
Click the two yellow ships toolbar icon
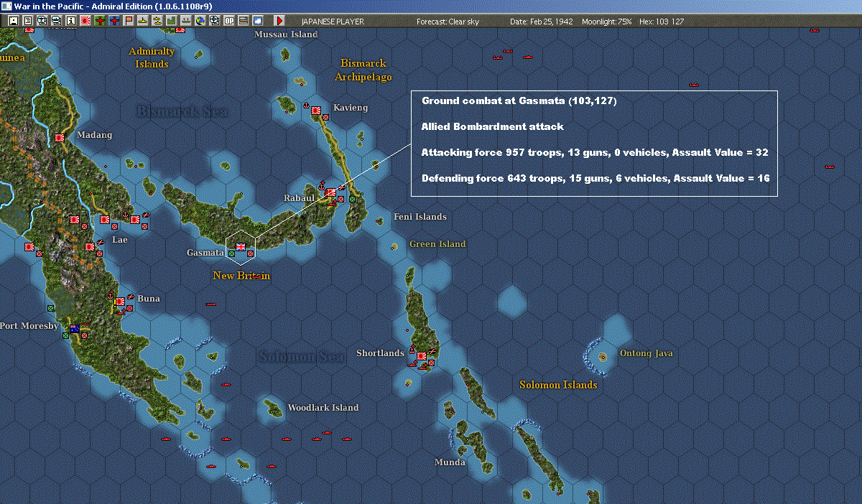[157, 21]
